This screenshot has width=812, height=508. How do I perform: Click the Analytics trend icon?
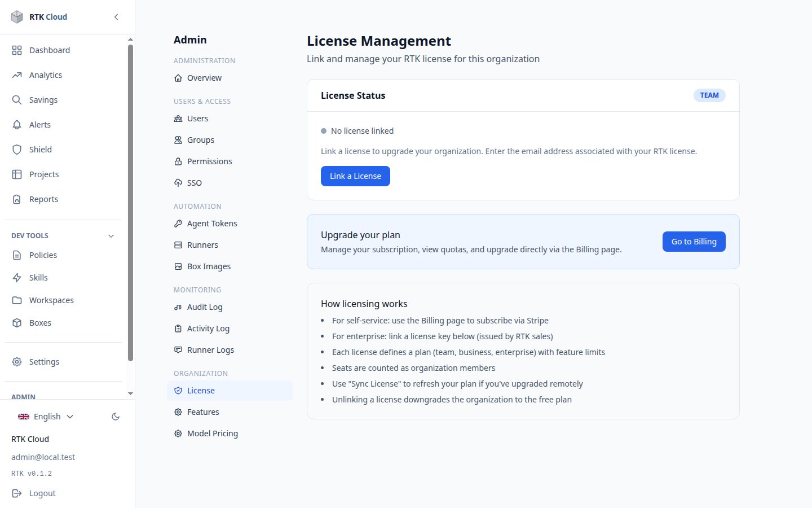tap(17, 75)
